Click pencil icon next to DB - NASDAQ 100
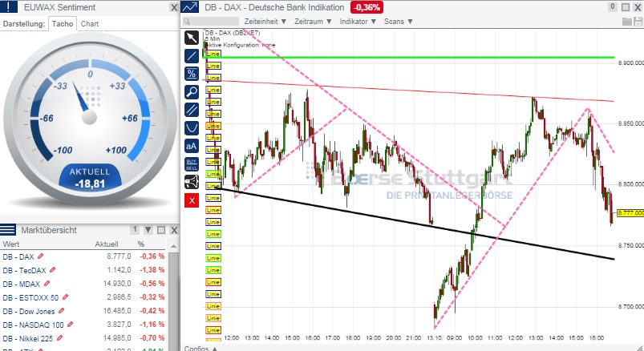This screenshot has width=644, height=351. 70,325
